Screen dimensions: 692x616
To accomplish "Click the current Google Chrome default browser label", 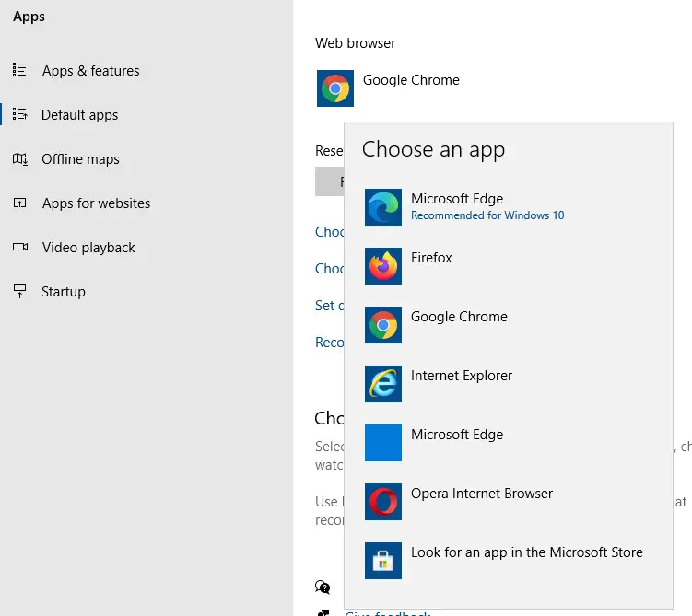I will [411, 80].
